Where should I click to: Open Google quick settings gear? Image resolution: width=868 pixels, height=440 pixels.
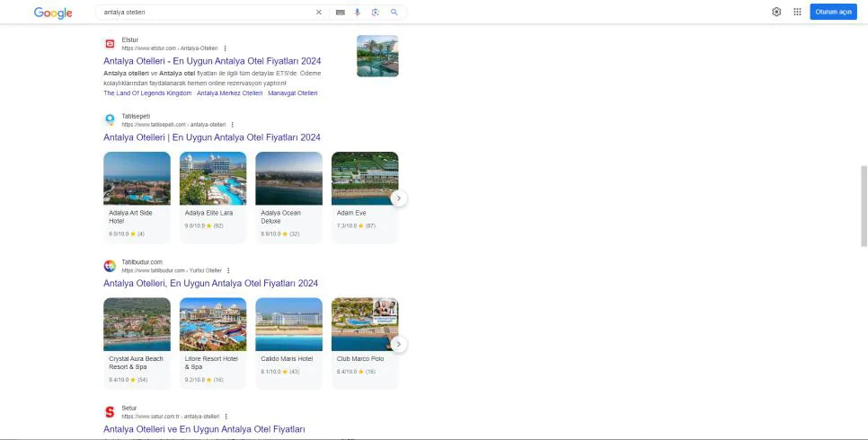(x=776, y=12)
